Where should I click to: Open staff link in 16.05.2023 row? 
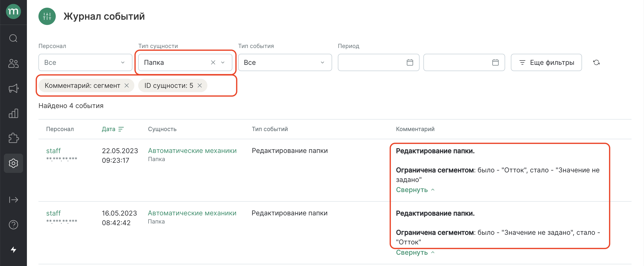pyautogui.click(x=54, y=213)
